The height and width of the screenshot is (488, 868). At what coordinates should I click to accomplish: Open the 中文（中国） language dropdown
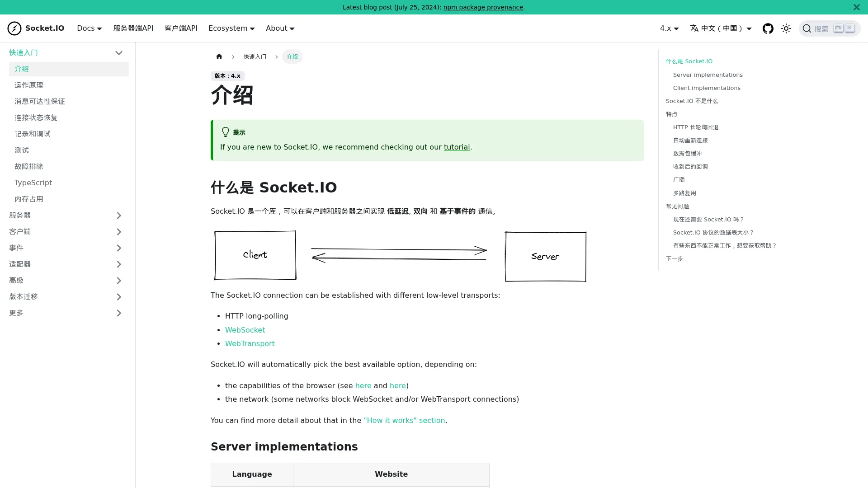(721, 28)
